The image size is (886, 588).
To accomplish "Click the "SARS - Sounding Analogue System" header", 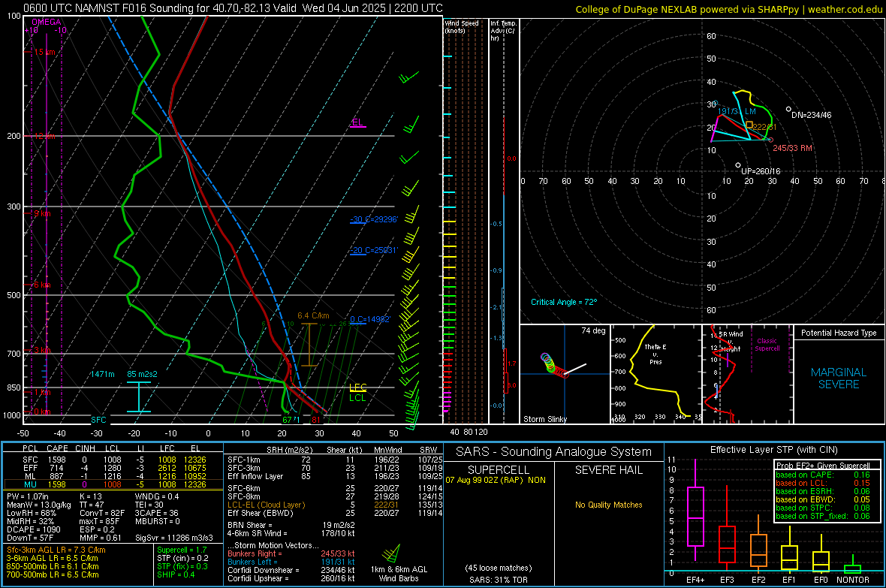I will (x=554, y=452).
